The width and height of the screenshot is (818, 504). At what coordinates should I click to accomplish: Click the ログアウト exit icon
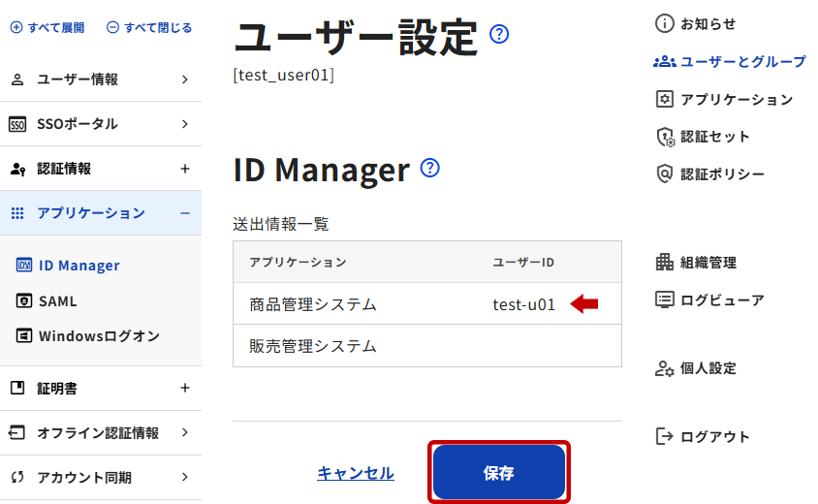pos(664,436)
